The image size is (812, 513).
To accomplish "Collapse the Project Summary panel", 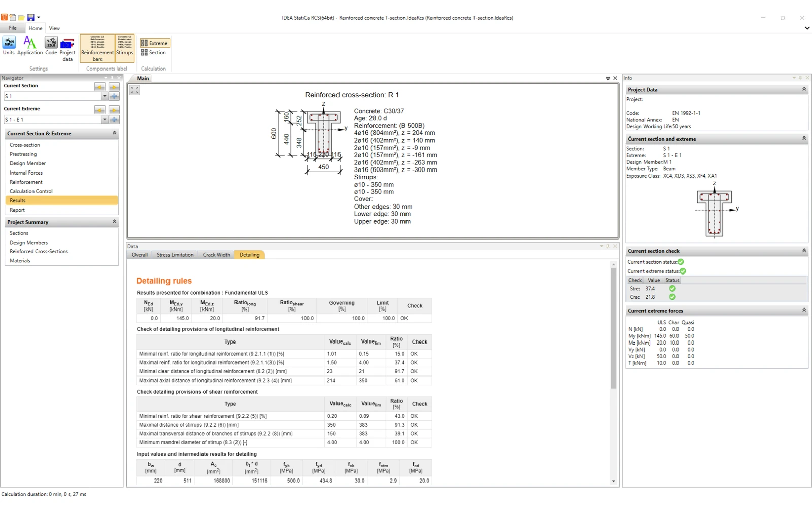I will pyautogui.click(x=114, y=222).
